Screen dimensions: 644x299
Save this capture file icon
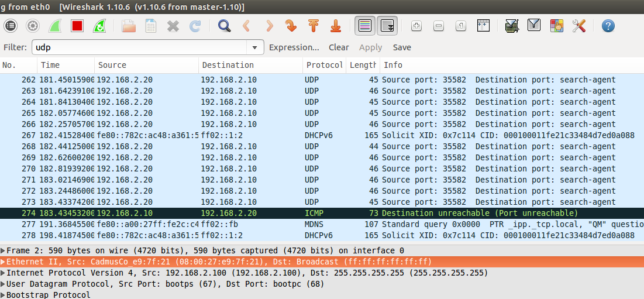point(151,26)
